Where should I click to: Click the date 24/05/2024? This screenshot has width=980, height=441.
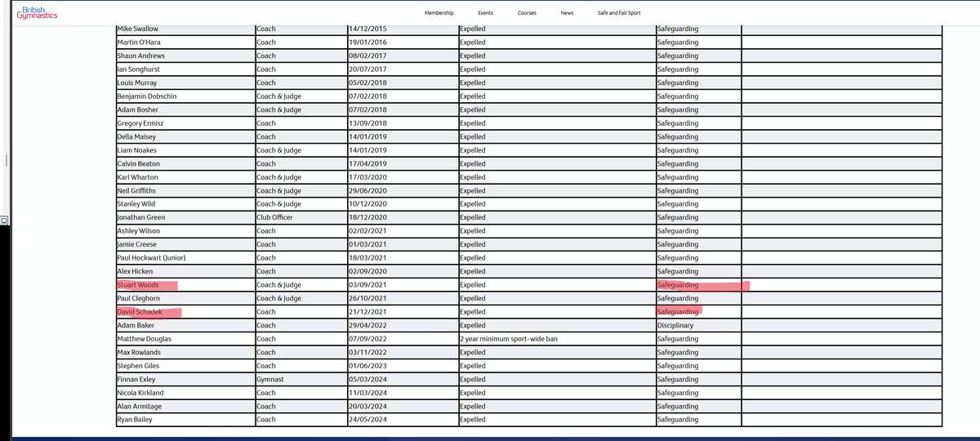pos(367,420)
